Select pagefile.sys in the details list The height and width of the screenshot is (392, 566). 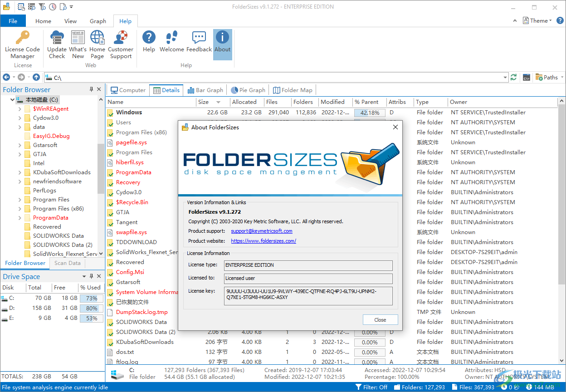tap(131, 142)
